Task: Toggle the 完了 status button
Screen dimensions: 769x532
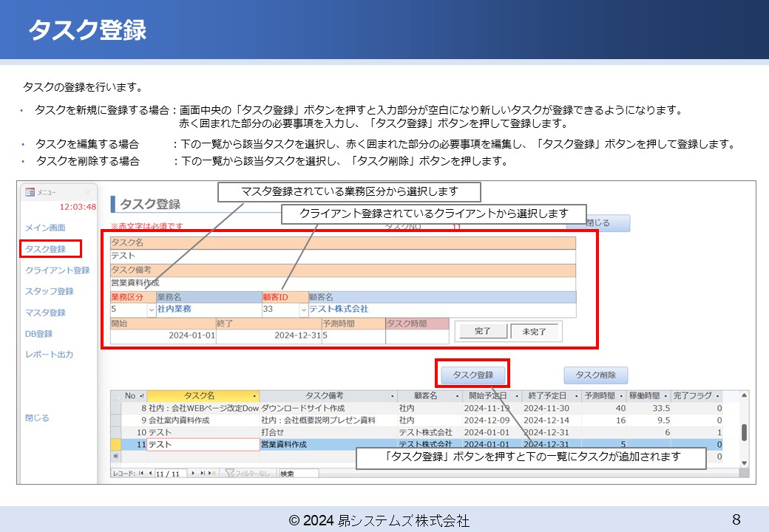Action: 483,331
